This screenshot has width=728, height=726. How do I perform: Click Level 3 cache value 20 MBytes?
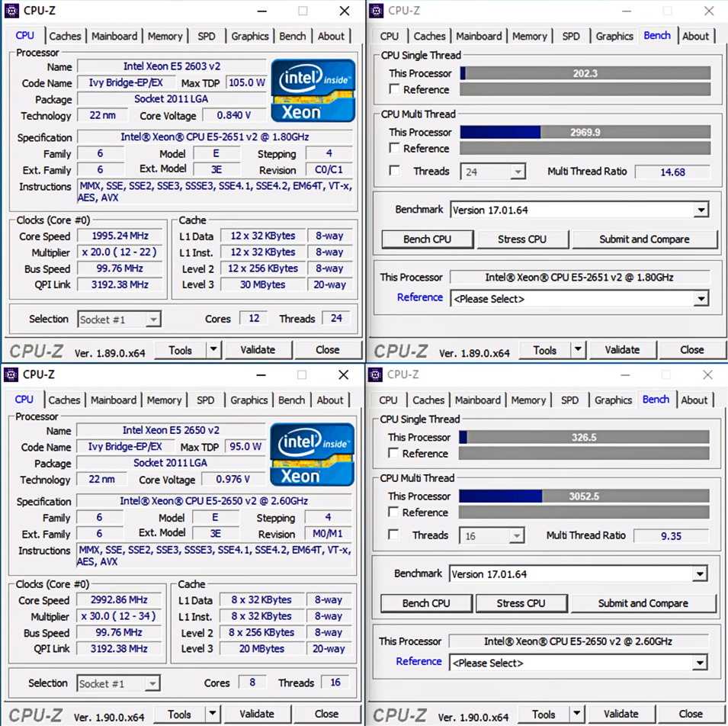point(262,649)
